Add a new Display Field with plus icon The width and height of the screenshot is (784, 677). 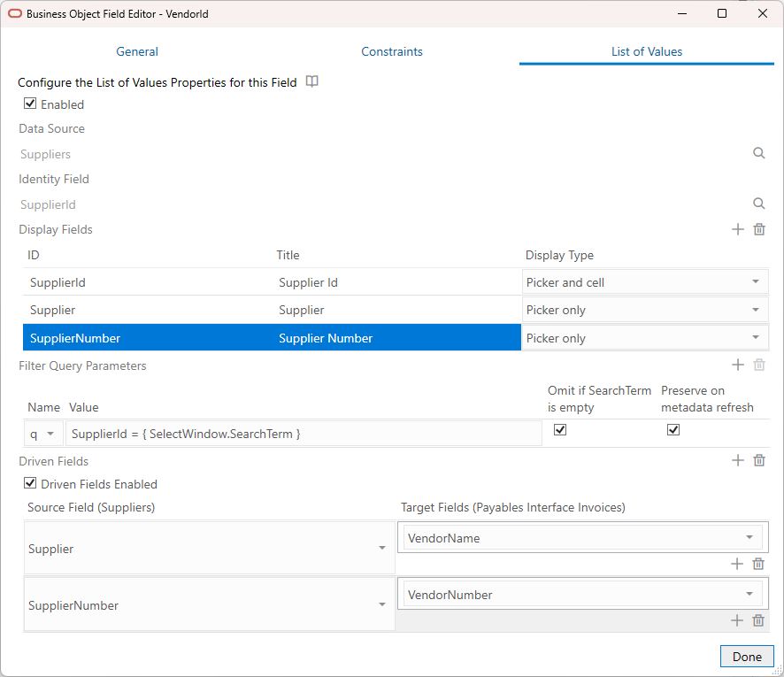pos(737,229)
